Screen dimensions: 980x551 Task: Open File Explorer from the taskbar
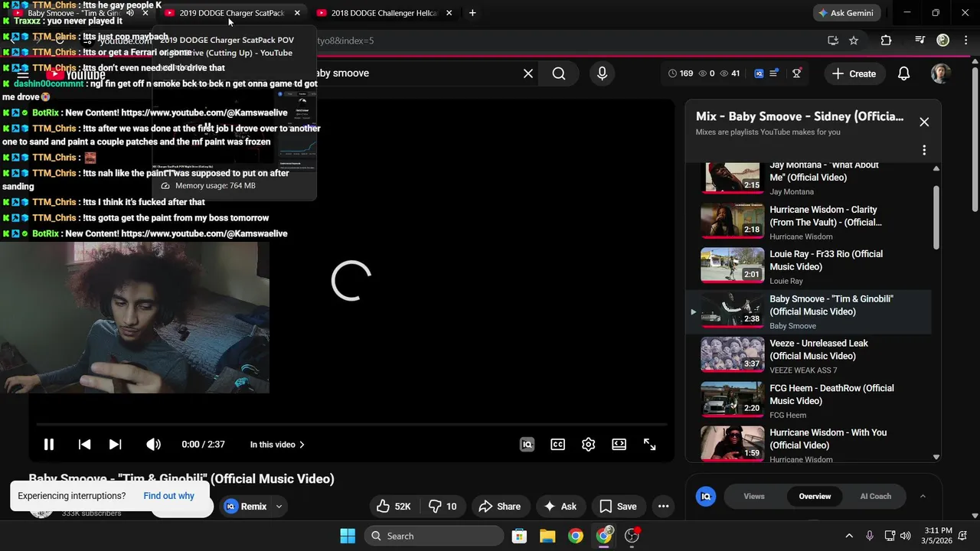click(547, 536)
